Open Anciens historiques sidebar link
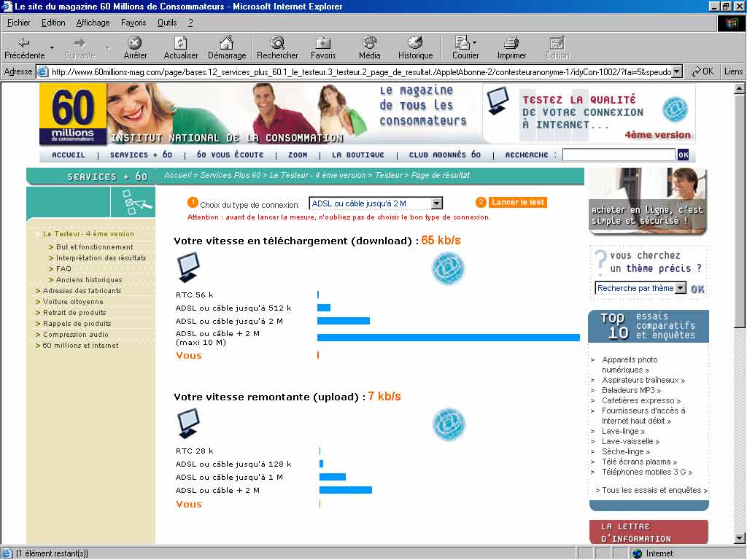Viewport: 747px width, 560px height. point(89,279)
